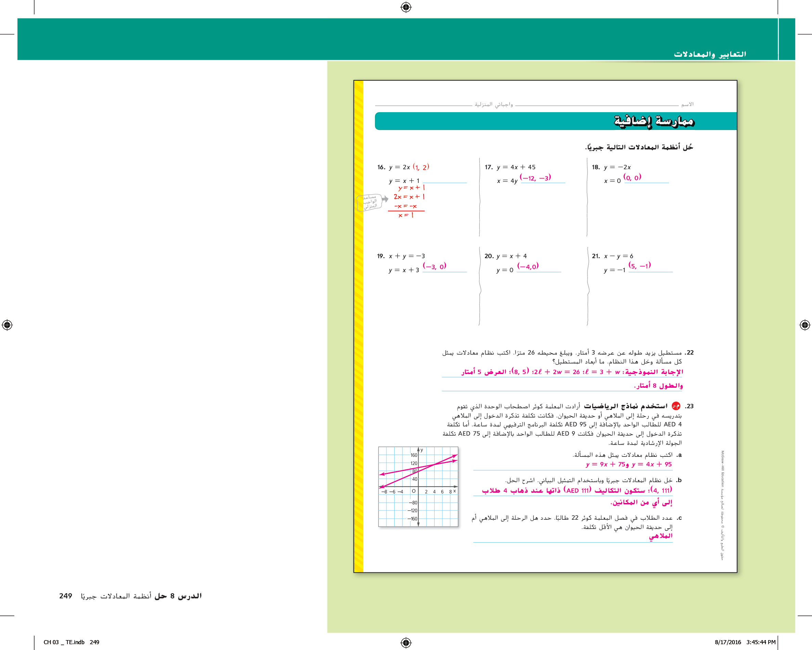Click the white chapter title in green header

click(710, 54)
